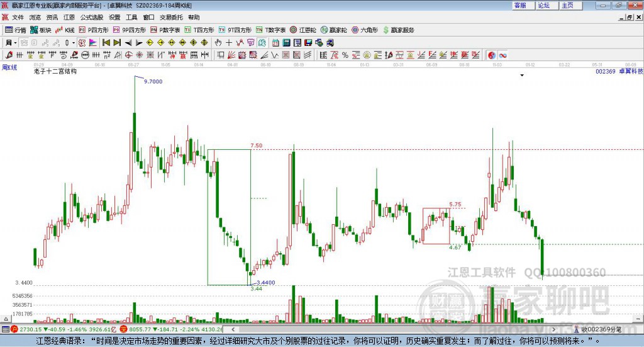Viewport: 644px width, 347px height.
Task: Click the horizontal scrollbar left arrow
Action: tap(233, 329)
